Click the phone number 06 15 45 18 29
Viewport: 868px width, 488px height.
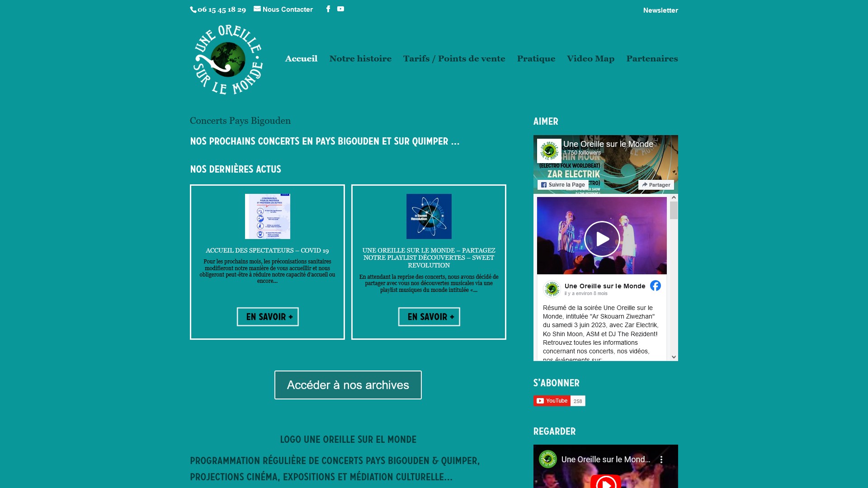tap(222, 9)
